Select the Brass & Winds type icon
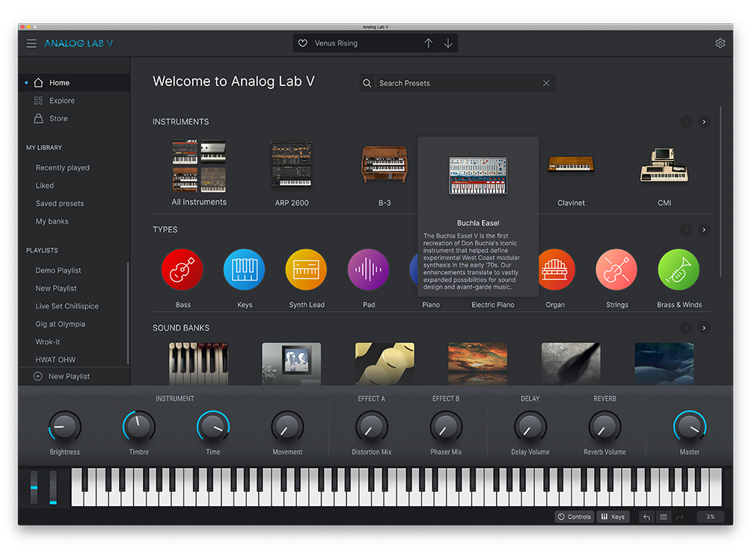This screenshot has width=751, height=560. tap(678, 269)
